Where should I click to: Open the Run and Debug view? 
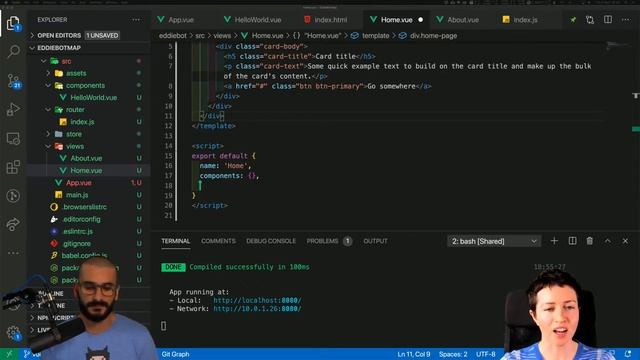pos(13,109)
